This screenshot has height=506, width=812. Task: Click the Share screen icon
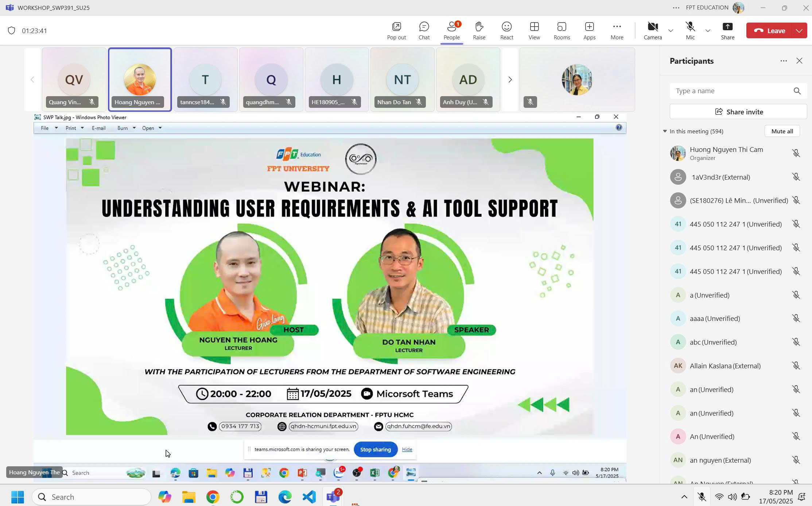pos(727,31)
